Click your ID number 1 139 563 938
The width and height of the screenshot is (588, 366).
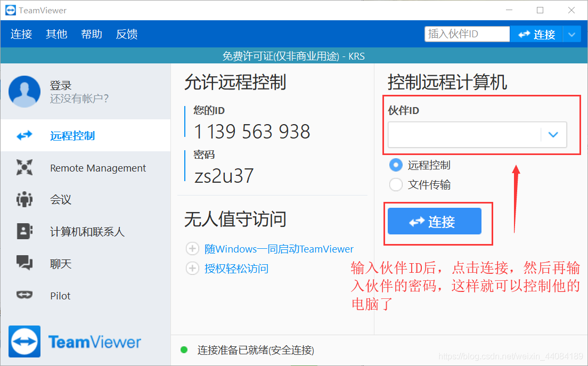252,132
